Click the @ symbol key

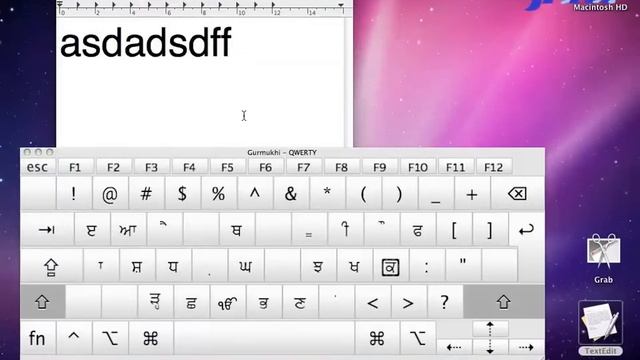click(110, 194)
